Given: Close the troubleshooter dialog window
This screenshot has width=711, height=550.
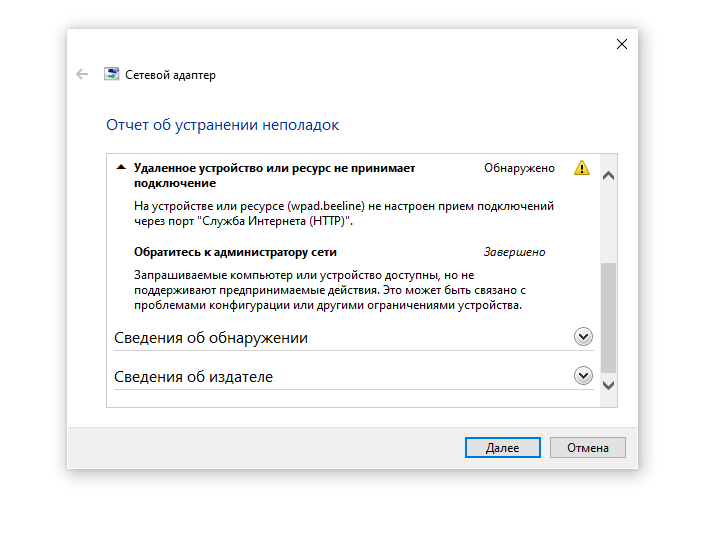Looking at the screenshot, I should coord(622,44).
